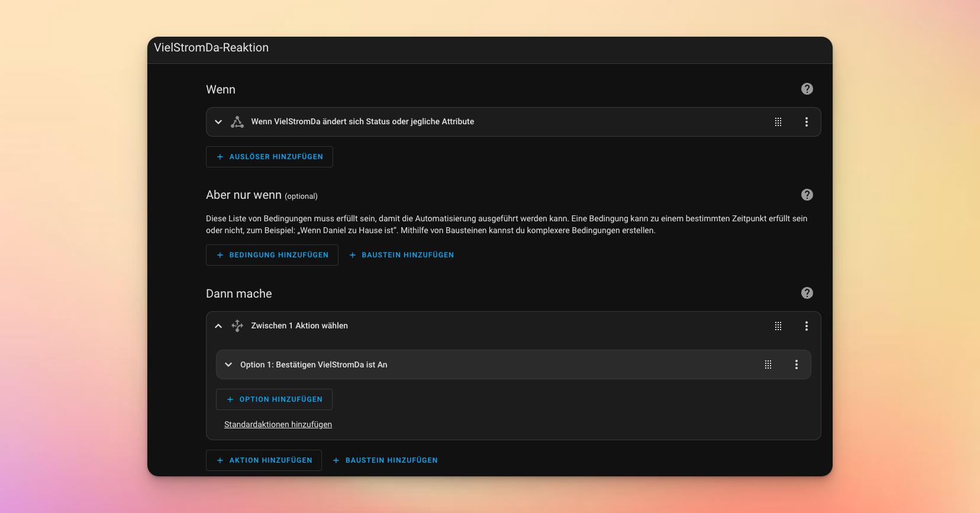
Task: Open help for Aber nur wenn section
Action: tap(807, 195)
